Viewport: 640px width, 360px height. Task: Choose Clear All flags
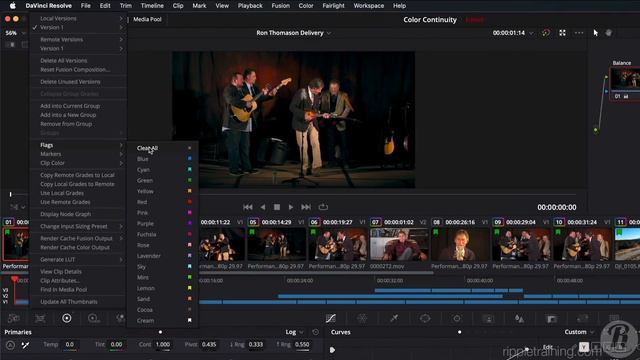click(163, 148)
